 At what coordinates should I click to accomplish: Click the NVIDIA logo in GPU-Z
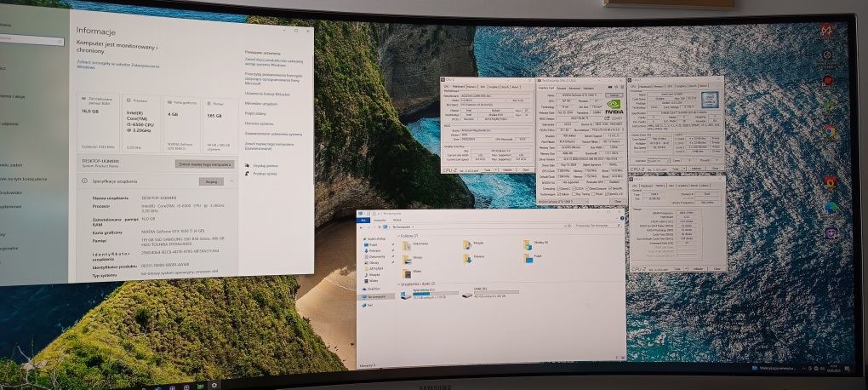point(614,106)
